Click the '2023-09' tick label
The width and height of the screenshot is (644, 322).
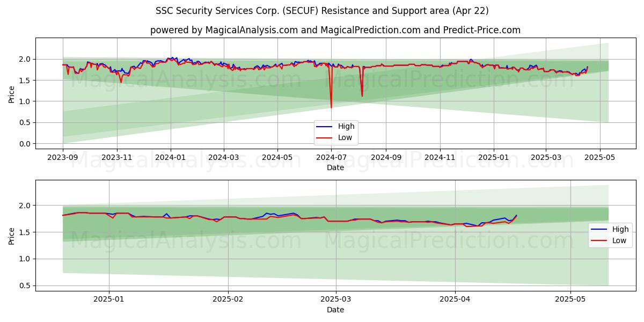63,157
